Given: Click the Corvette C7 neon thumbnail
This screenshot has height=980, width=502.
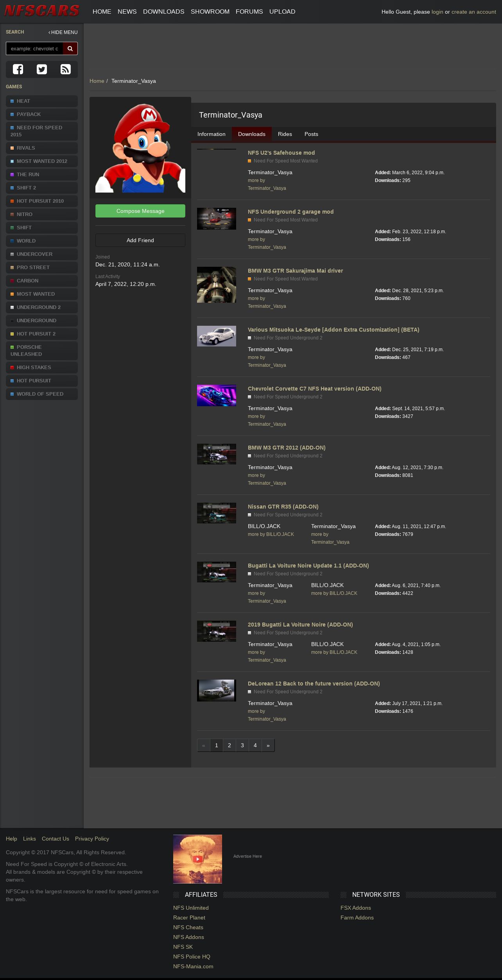Looking at the screenshot, I should point(217,395).
